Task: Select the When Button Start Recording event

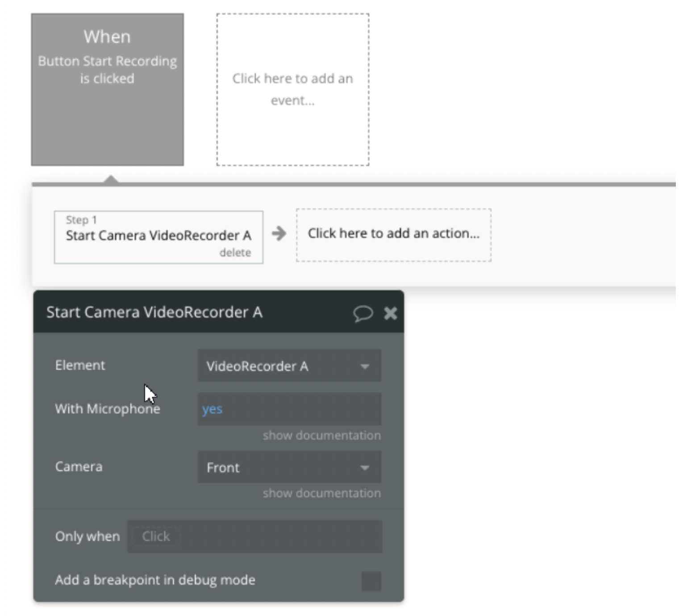Action: [107, 89]
